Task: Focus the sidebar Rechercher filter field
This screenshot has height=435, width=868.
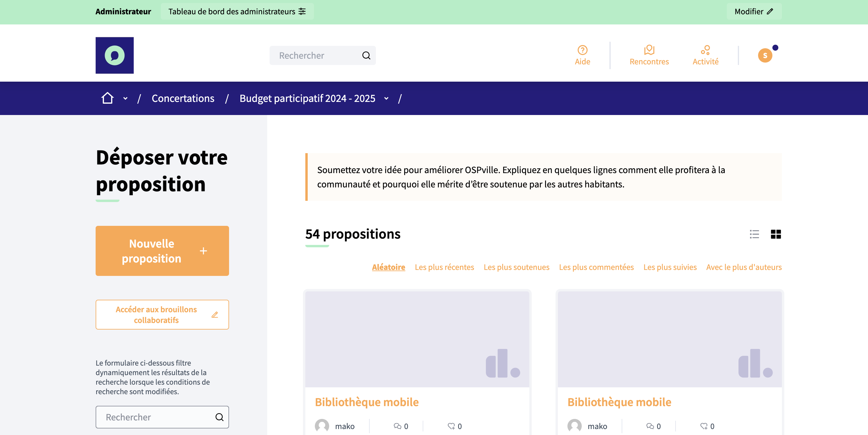Action: (155, 417)
